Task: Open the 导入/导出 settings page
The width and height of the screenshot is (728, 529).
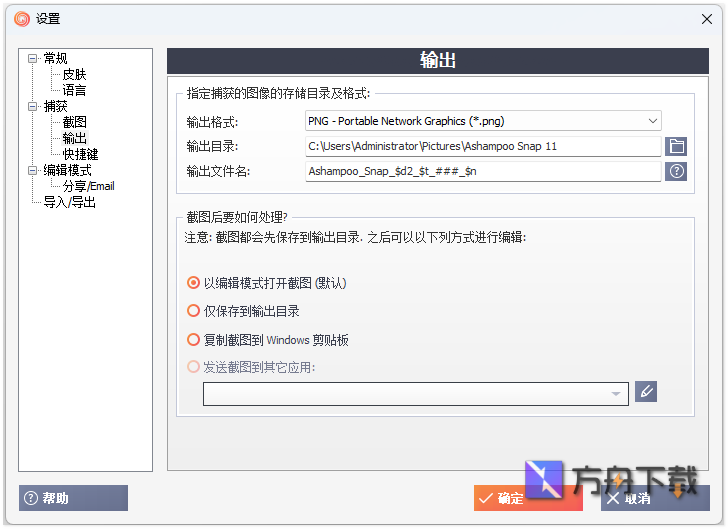Action: [69, 202]
